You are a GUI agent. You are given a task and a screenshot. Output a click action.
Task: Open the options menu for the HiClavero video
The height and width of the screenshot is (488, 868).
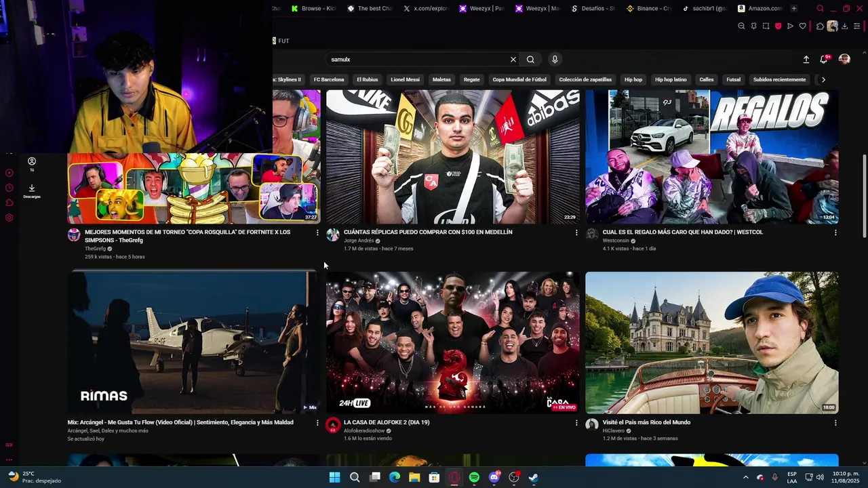[835, 423]
